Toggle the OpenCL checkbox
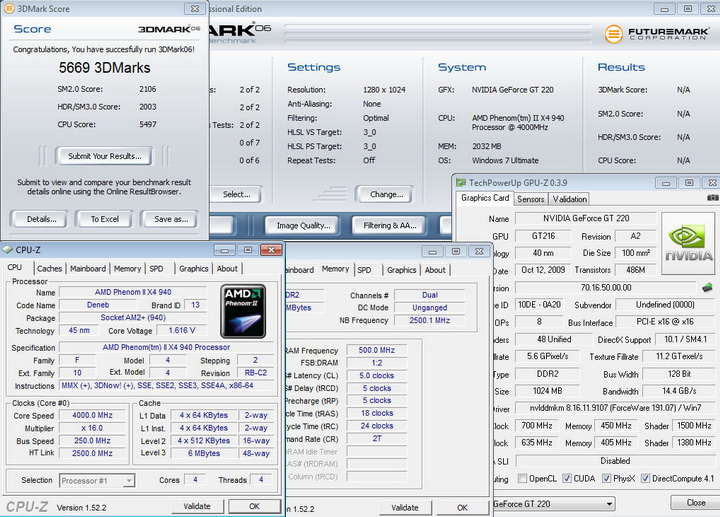 [524, 480]
